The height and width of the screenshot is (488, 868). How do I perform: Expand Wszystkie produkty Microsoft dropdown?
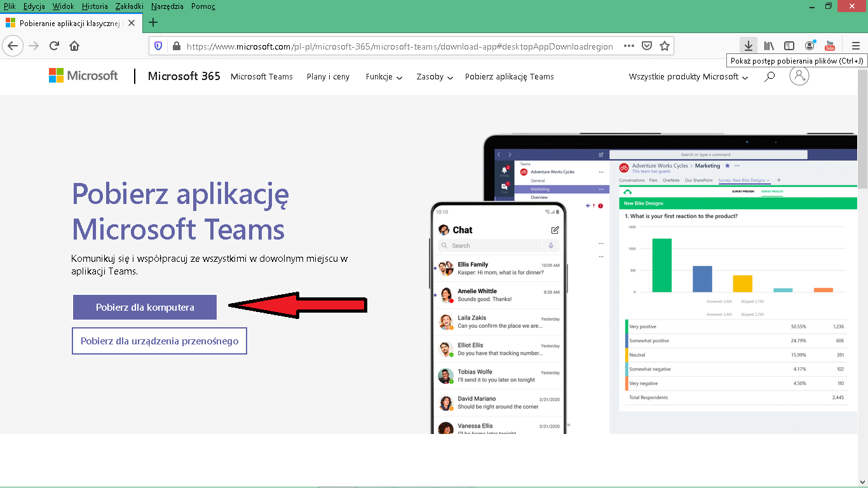tap(688, 77)
